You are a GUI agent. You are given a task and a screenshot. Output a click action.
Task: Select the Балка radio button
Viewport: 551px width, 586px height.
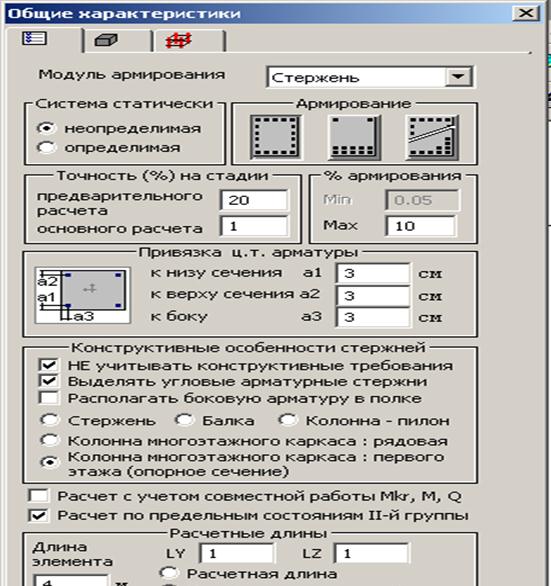click(x=184, y=420)
